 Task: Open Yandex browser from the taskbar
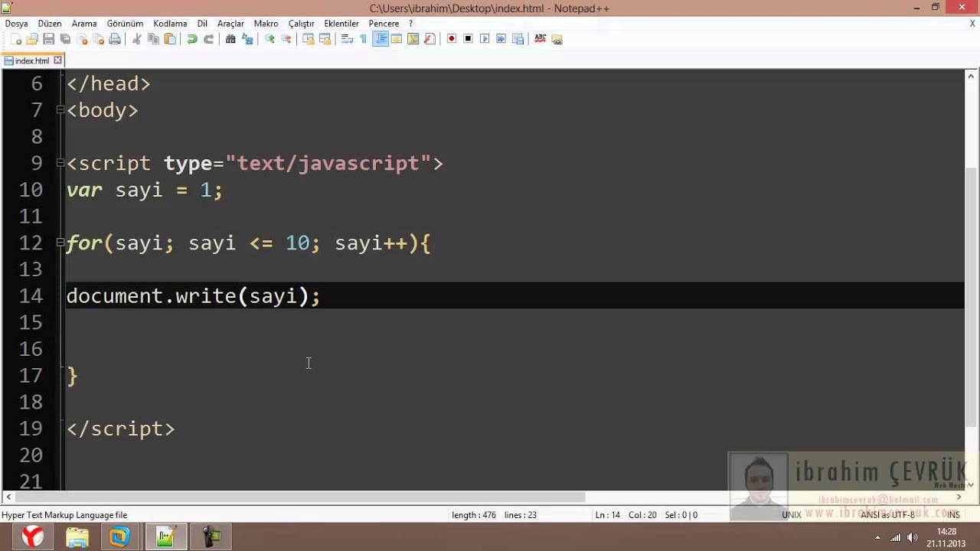pyautogui.click(x=33, y=536)
